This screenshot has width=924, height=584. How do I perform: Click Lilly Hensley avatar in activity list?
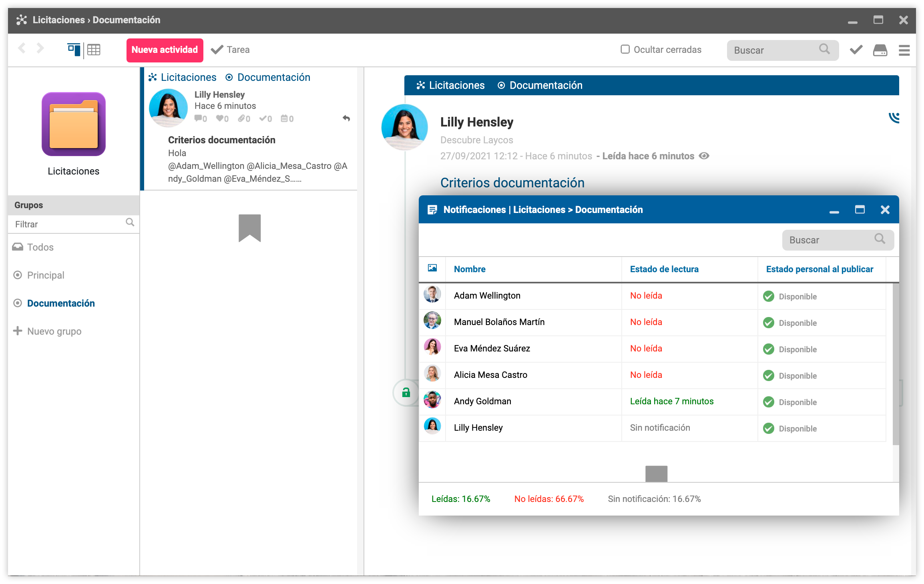(169, 108)
